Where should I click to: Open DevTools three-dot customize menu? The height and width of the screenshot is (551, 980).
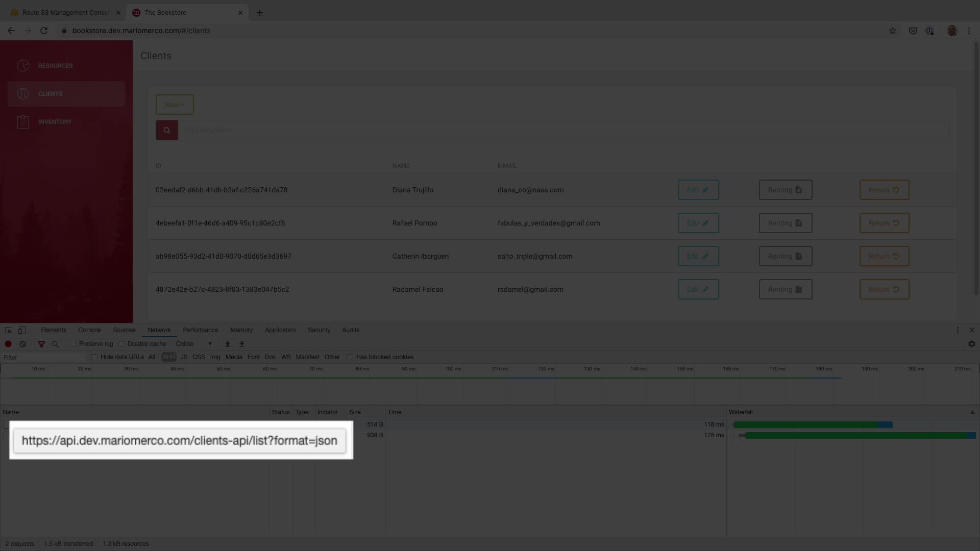958,330
